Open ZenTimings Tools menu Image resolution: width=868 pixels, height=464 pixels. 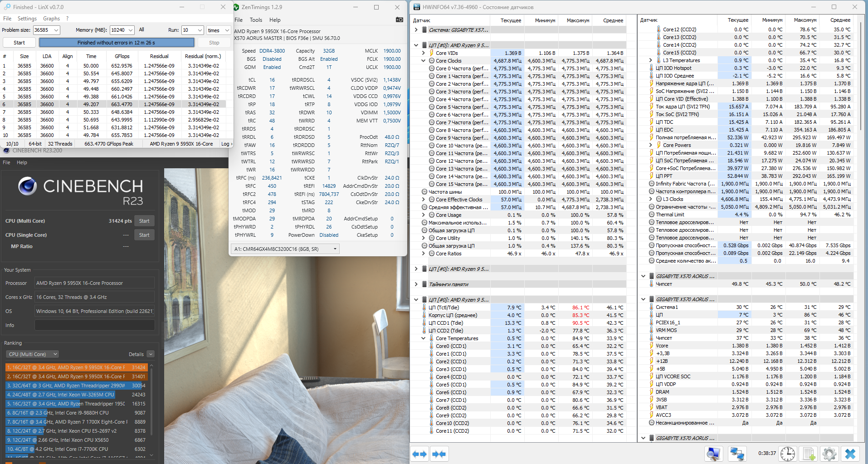click(256, 20)
